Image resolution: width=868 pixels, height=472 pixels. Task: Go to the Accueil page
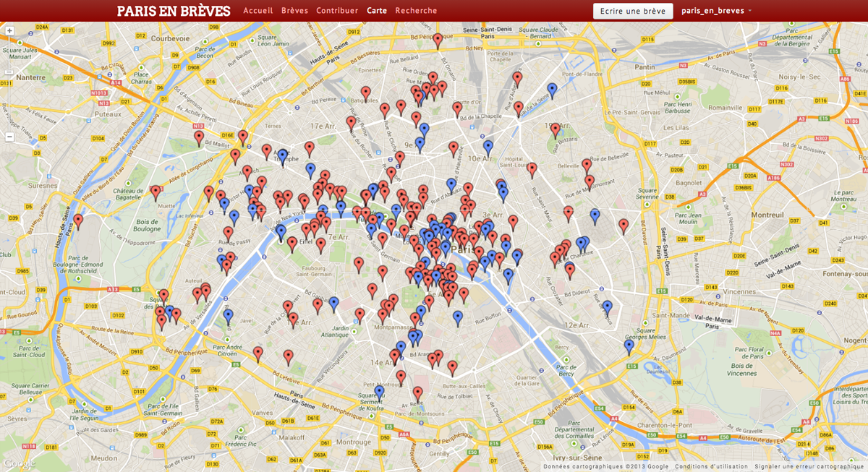(258, 11)
